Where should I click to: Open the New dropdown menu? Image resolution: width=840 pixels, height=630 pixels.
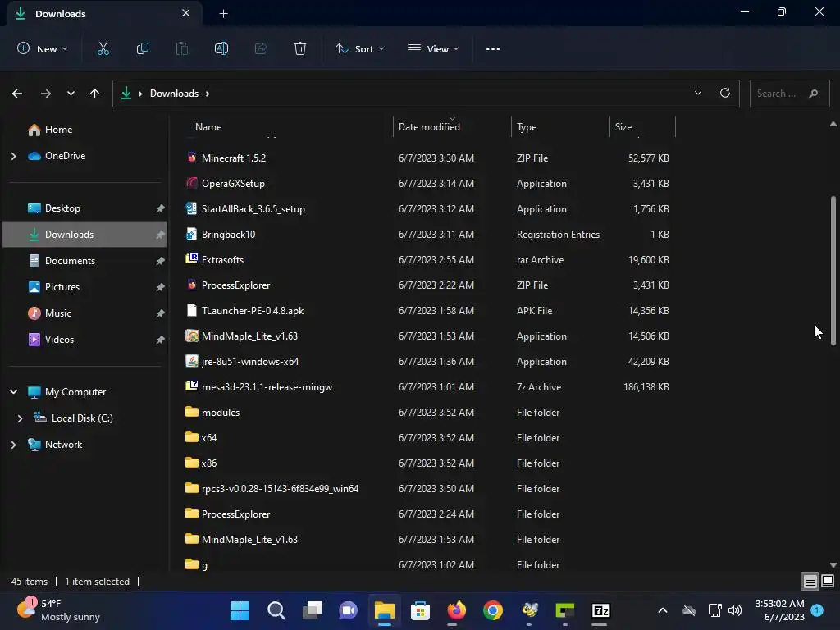click(43, 48)
